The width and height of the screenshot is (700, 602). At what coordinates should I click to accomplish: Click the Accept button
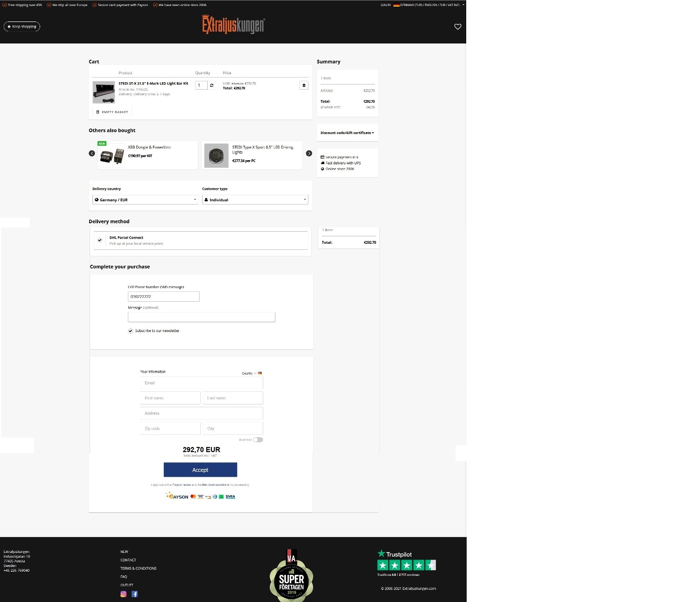point(200,470)
